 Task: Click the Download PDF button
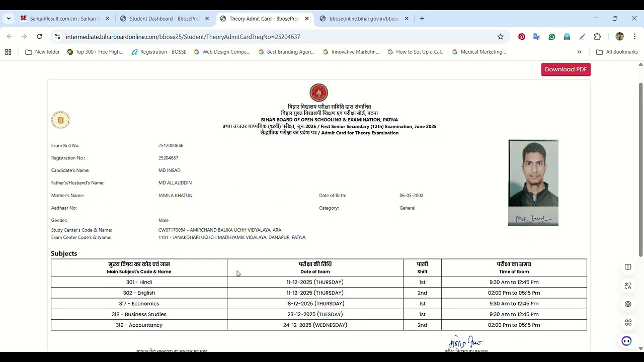(x=566, y=69)
